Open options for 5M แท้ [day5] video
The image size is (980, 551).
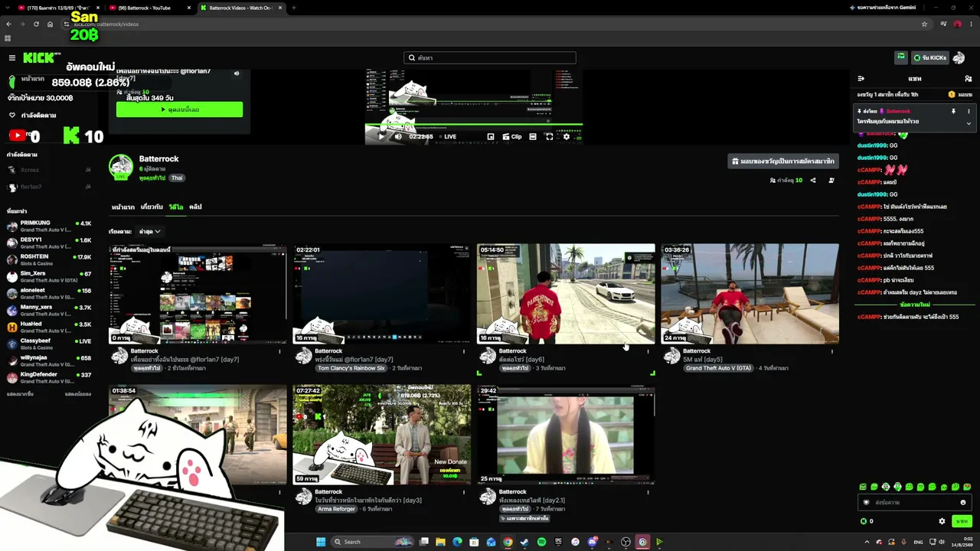(832, 352)
